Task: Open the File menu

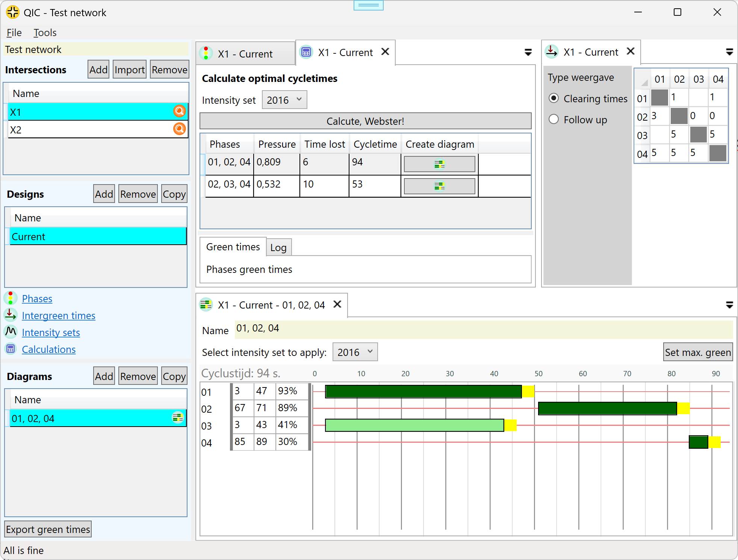Action: tap(14, 33)
